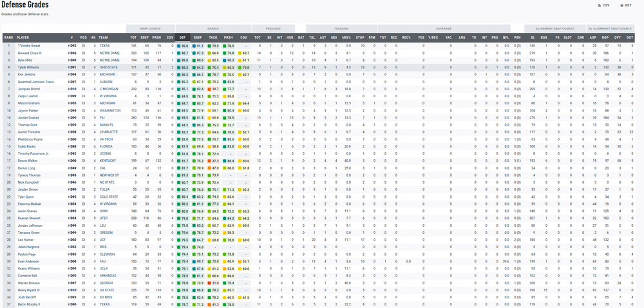Click Deone Walker's red TACK grade 37.3
Viewport: 644px width, 308px height.
click(x=214, y=162)
